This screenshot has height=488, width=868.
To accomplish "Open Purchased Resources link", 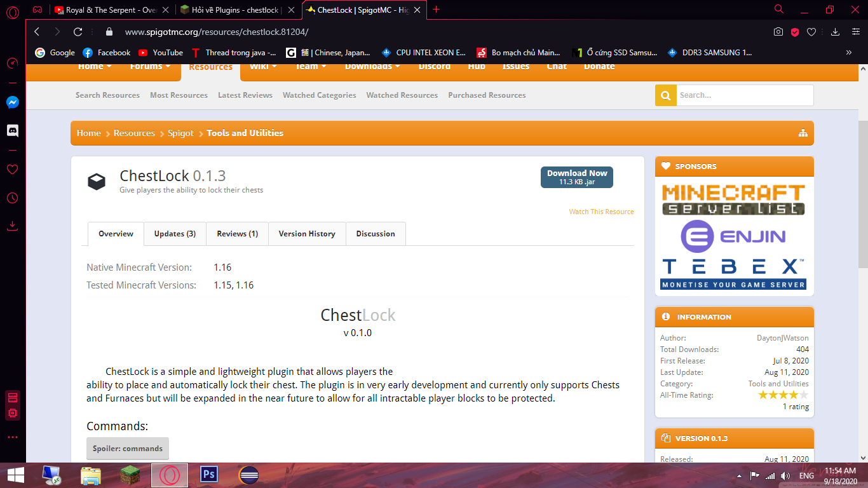I will tap(487, 95).
